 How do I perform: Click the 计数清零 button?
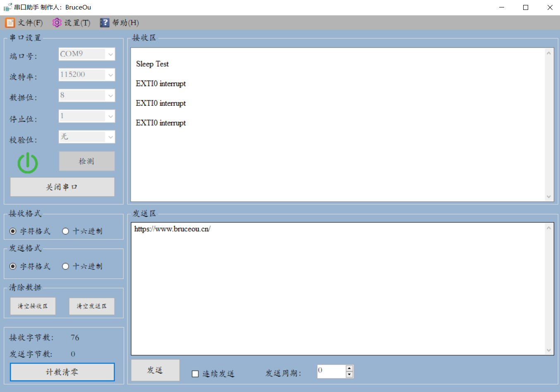pyautogui.click(x=62, y=372)
